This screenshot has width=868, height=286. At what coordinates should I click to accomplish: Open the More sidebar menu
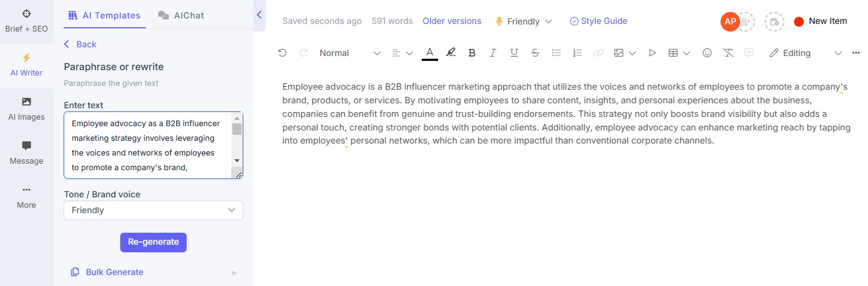26,197
